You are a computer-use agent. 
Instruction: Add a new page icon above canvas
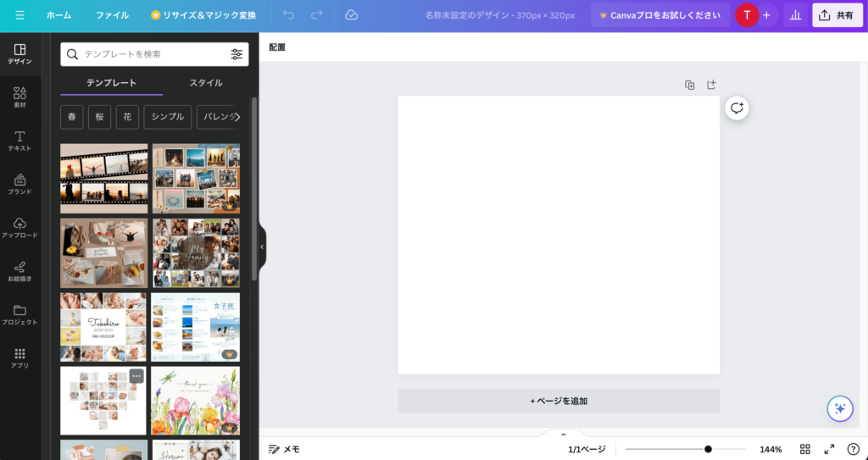pyautogui.click(x=711, y=85)
